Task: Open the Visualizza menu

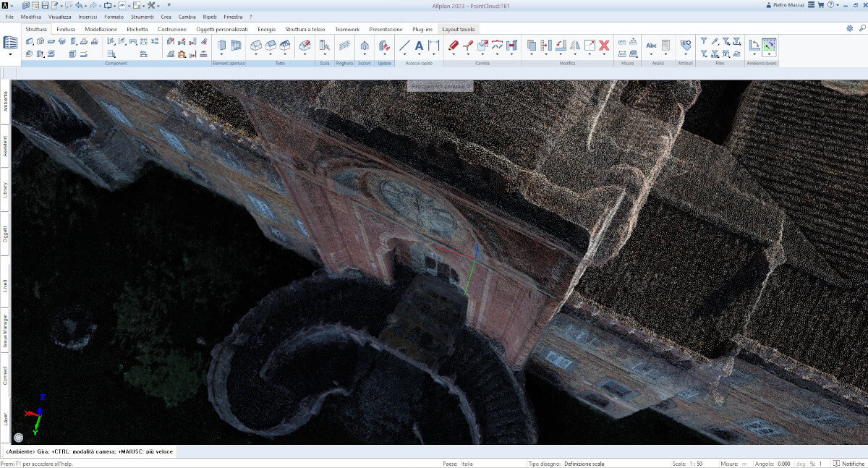Action: [60, 16]
